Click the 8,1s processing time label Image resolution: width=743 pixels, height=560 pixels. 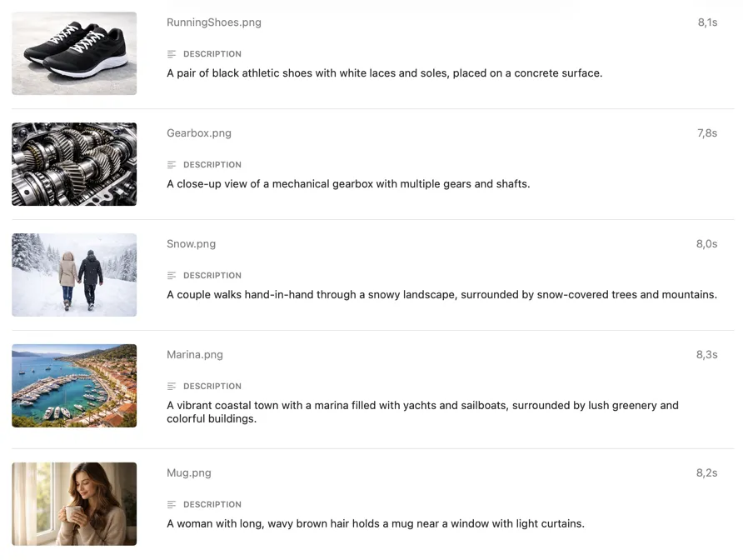click(707, 22)
